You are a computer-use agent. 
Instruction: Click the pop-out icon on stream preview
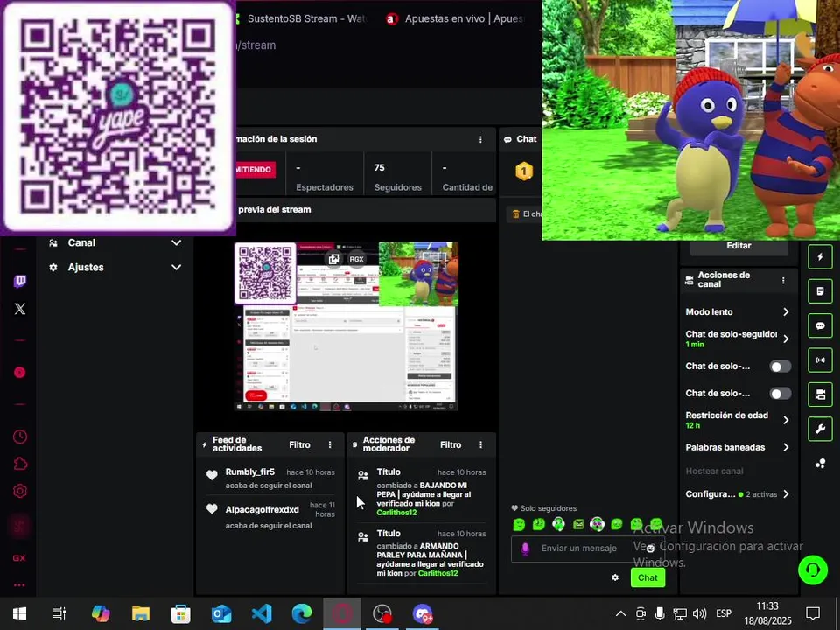point(333,259)
